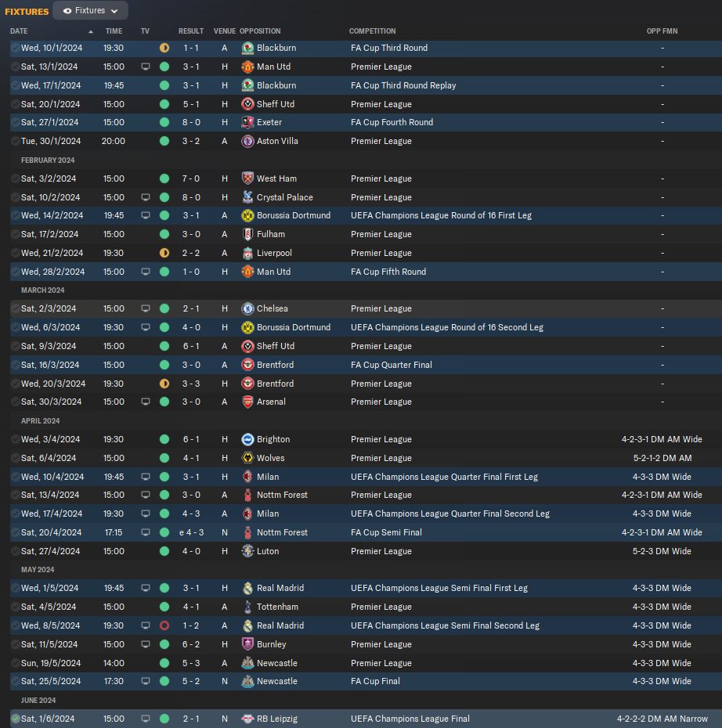
Task: Click TV icon in the FA Cup Final row
Action: coord(146,681)
